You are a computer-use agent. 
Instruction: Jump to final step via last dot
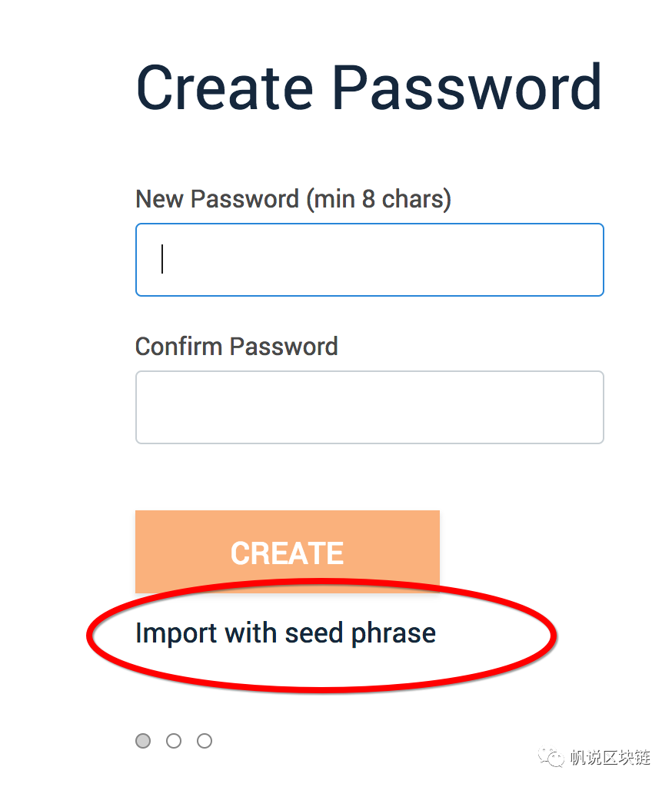205,741
